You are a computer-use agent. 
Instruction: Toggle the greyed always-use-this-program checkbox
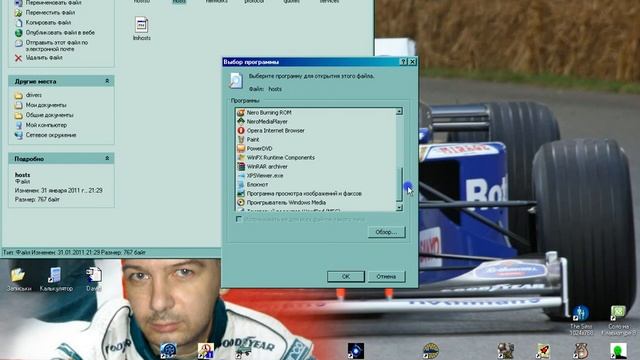(x=239, y=219)
